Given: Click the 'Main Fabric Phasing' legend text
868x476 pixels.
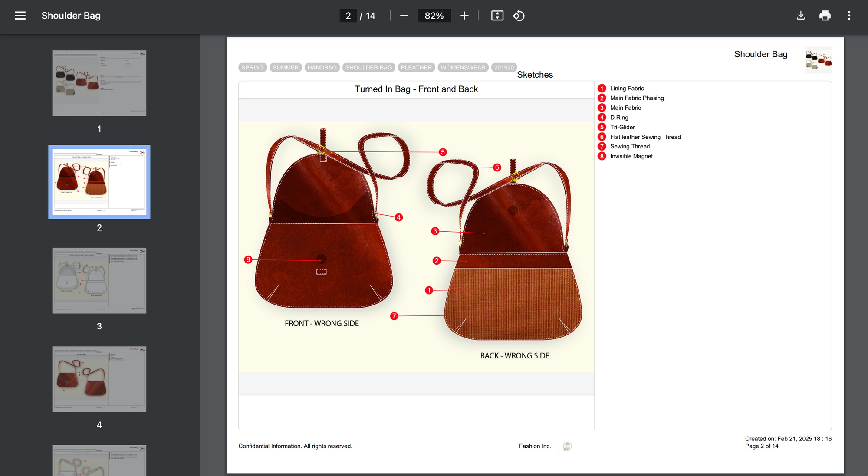Looking at the screenshot, I should coord(637,98).
